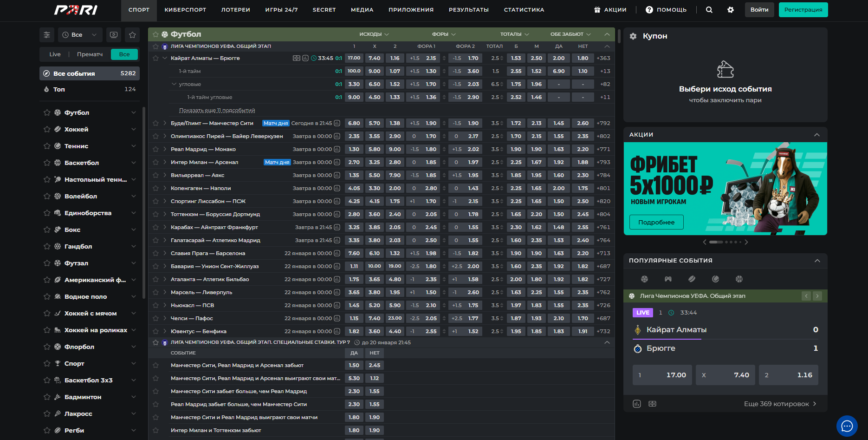Image resolution: width=868 pixels, height=440 pixels.
Task: Expand the Теннис sport category
Action: tap(133, 146)
